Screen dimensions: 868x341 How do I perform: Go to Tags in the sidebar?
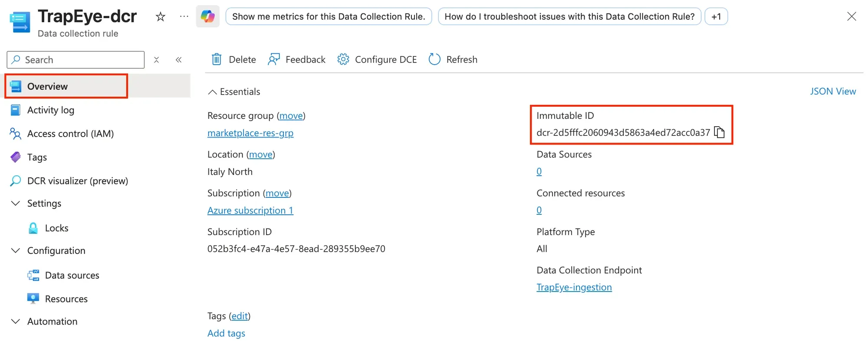pos(37,157)
